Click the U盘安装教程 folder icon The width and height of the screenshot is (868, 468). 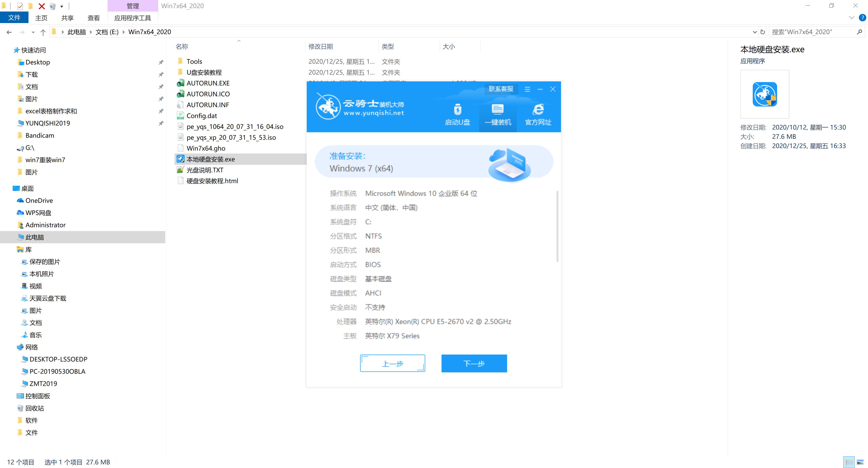click(x=180, y=72)
